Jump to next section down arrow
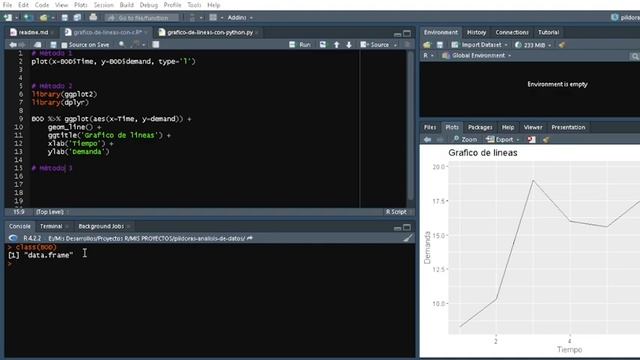Viewport: 640px width, 360px height. pos(349,45)
